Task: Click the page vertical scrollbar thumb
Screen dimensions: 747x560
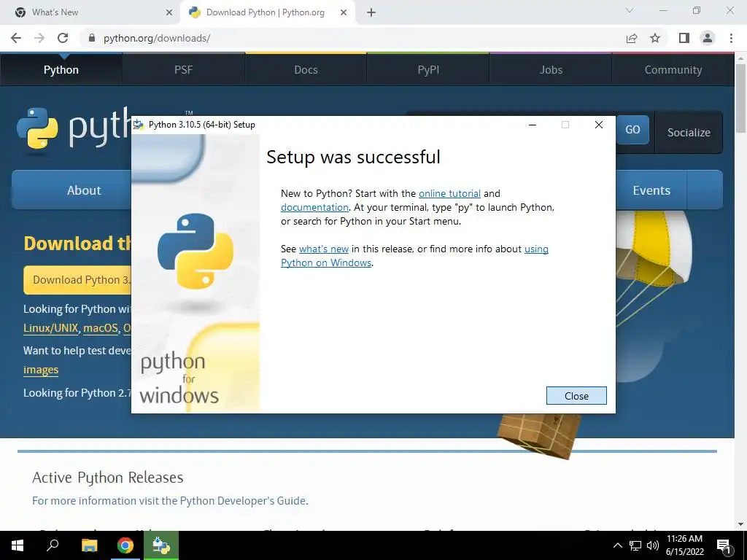Action: (741, 98)
